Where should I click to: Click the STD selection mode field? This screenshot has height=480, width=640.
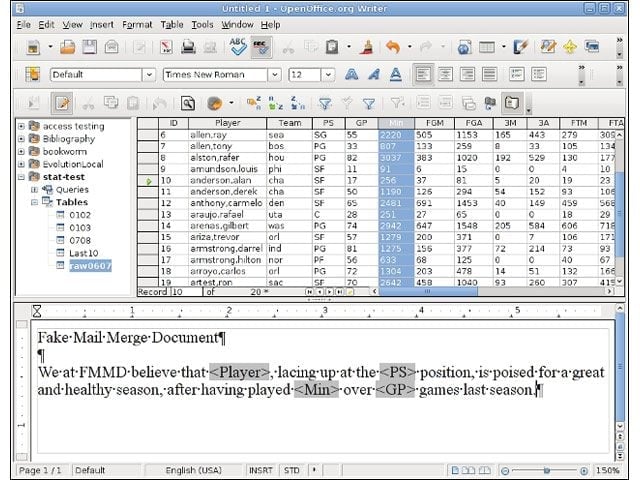point(291,470)
